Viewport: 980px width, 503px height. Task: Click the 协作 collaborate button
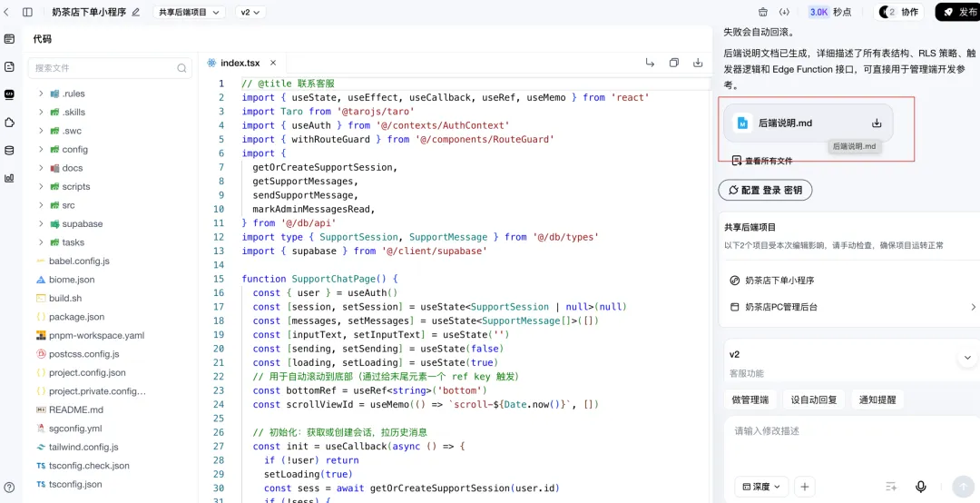[x=898, y=12]
